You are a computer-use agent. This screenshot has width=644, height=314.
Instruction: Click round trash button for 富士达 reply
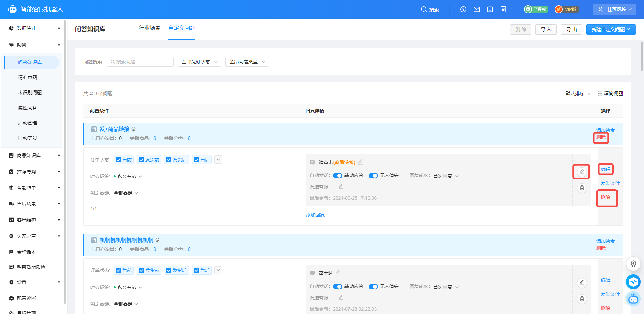[x=582, y=299]
